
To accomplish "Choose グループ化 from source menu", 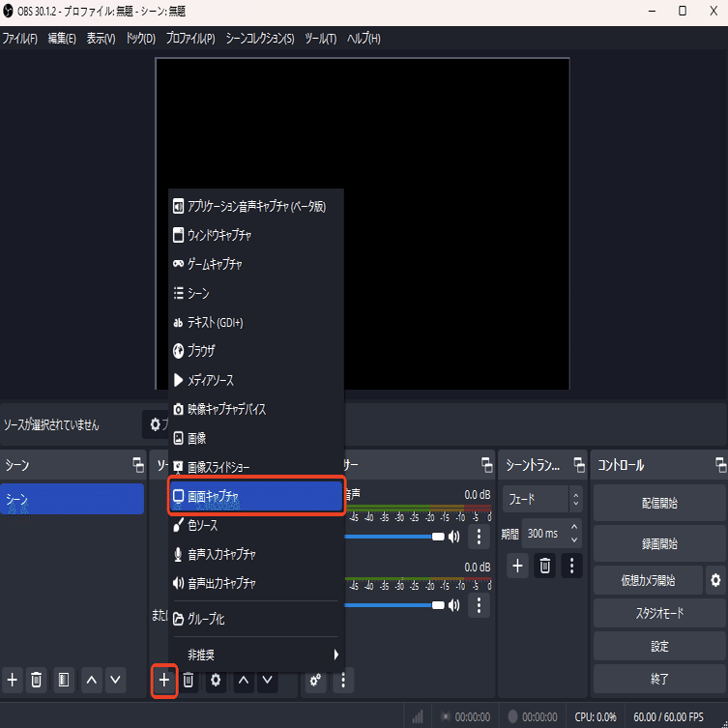I will pos(256,619).
